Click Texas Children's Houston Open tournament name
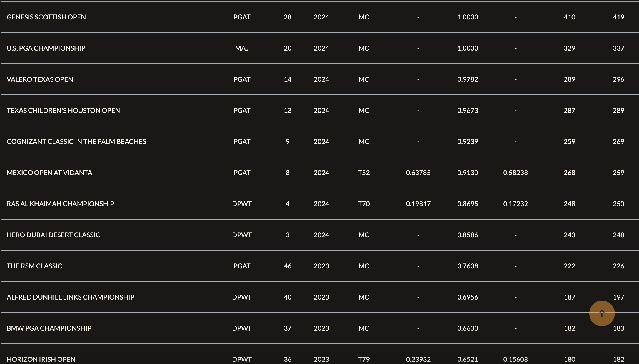 [63, 110]
